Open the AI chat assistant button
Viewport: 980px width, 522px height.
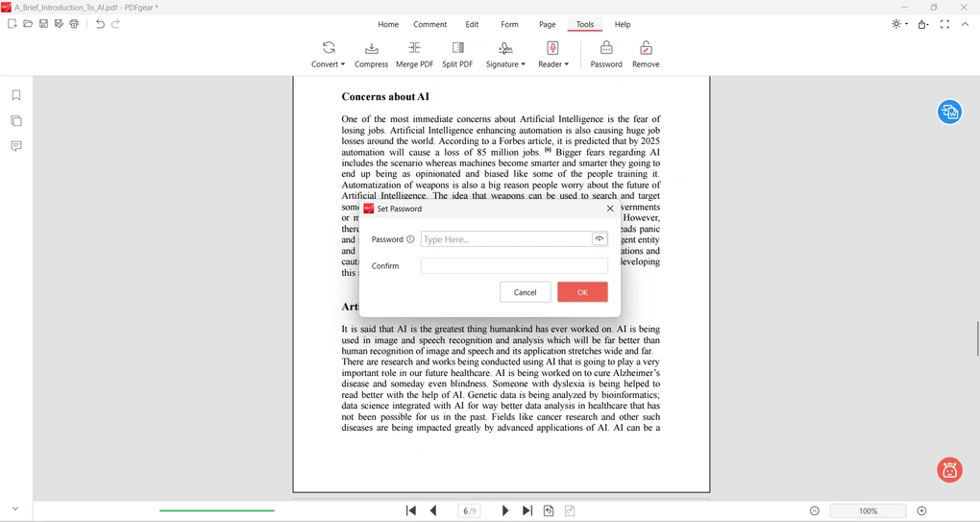949,470
